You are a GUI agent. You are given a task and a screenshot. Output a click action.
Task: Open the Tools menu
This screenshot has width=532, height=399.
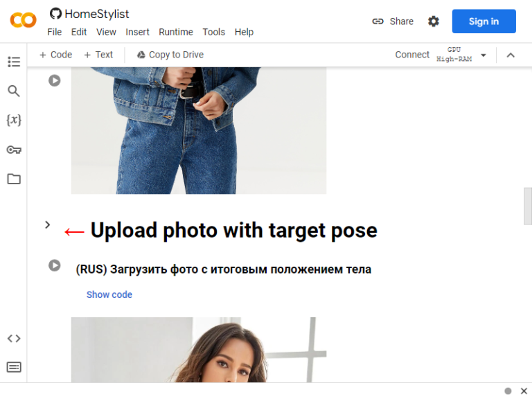tap(214, 32)
